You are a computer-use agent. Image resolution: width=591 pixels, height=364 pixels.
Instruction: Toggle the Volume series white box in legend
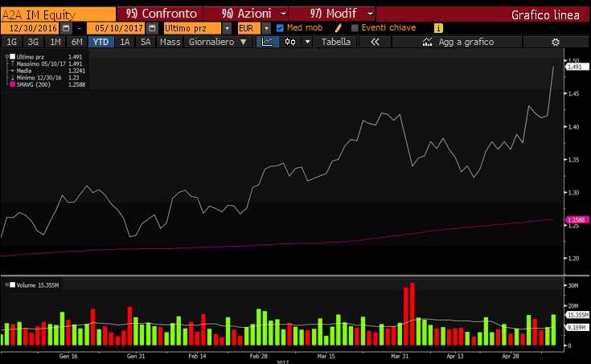[12, 285]
